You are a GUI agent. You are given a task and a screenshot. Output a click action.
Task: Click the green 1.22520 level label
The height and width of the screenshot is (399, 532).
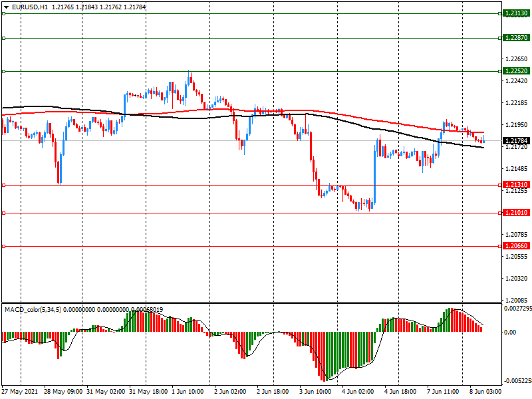coord(515,71)
